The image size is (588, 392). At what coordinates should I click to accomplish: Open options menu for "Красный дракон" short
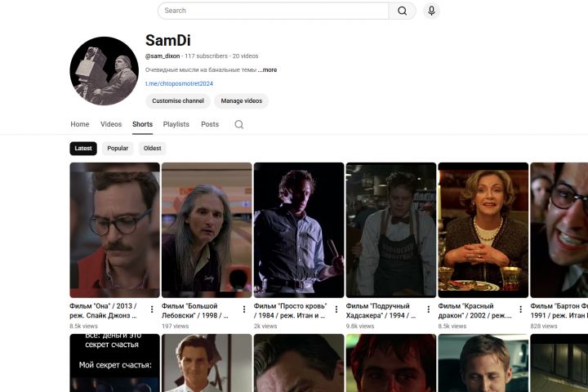[520, 309]
